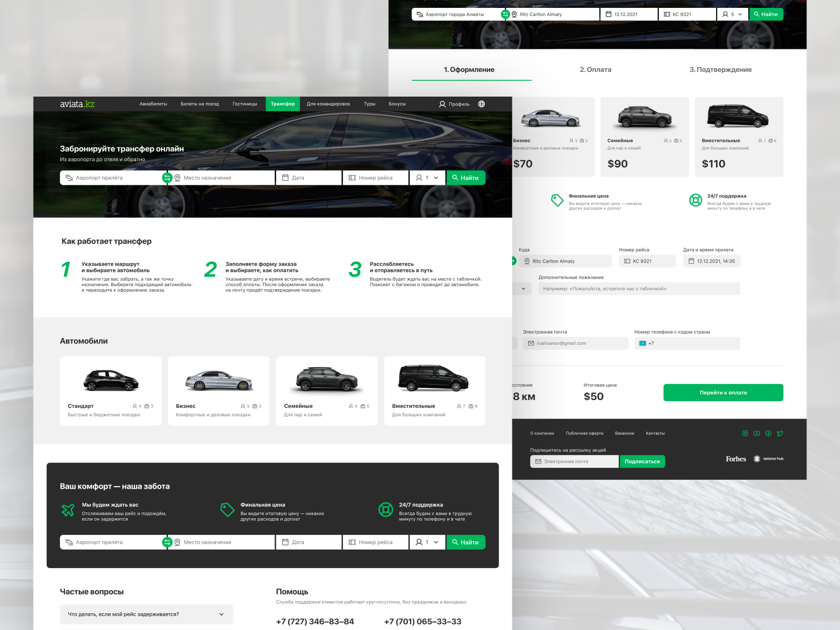Image resolution: width=840 pixels, height=630 pixels.
Task: Open the '5' passengers dropdown in top search panel
Action: [732, 14]
